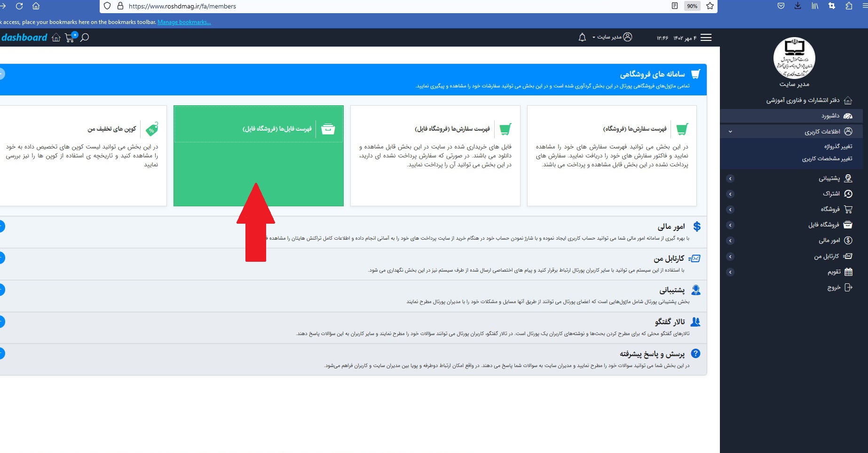Click the تغییر گذرواژه link
868x453 pixels.
[838, 147]
